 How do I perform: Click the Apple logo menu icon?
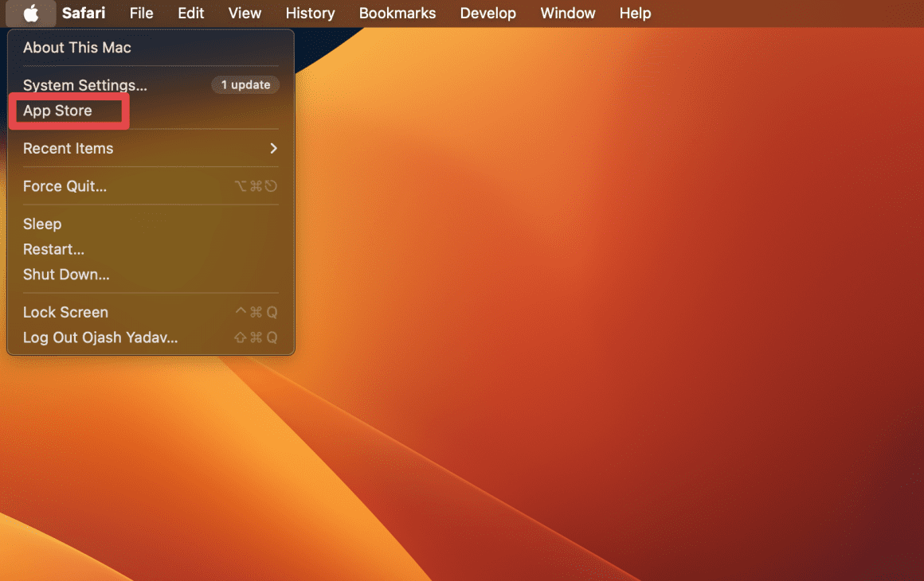(31, 14)
